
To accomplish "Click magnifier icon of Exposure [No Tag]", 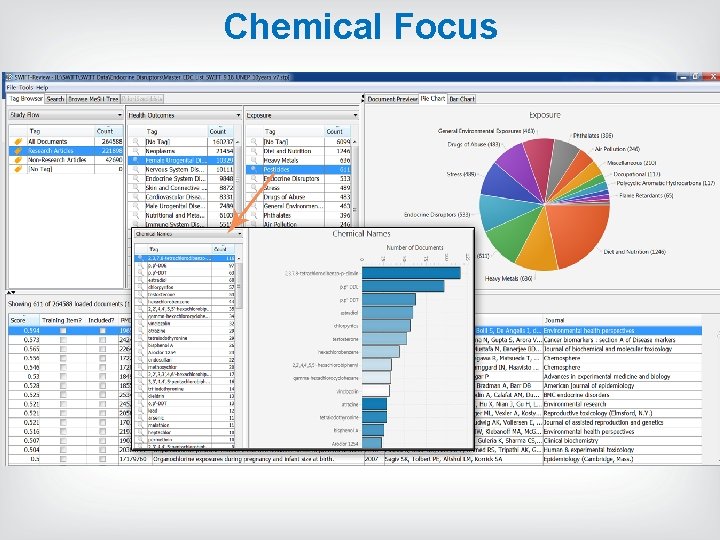I will 254,142.
